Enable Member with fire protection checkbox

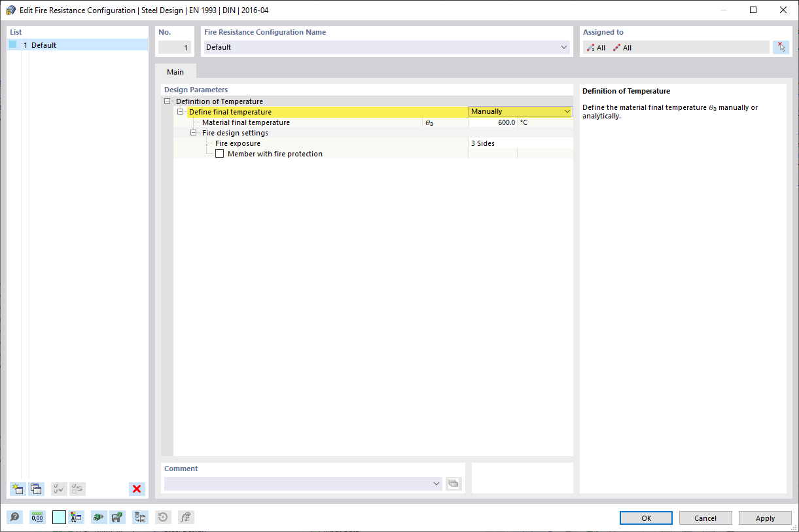219,154
